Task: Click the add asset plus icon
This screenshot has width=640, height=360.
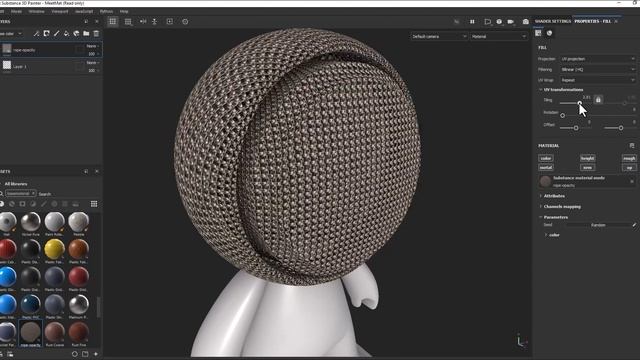Action: click(96, 354)
